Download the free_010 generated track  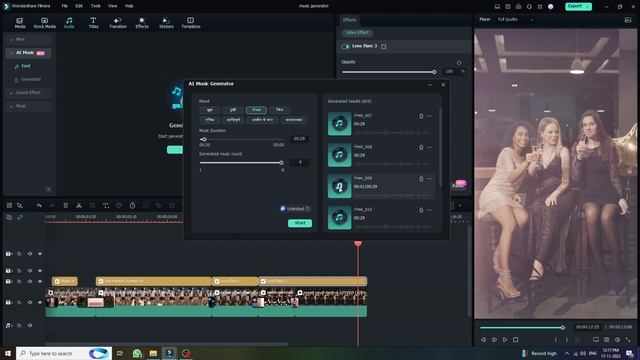421,210
